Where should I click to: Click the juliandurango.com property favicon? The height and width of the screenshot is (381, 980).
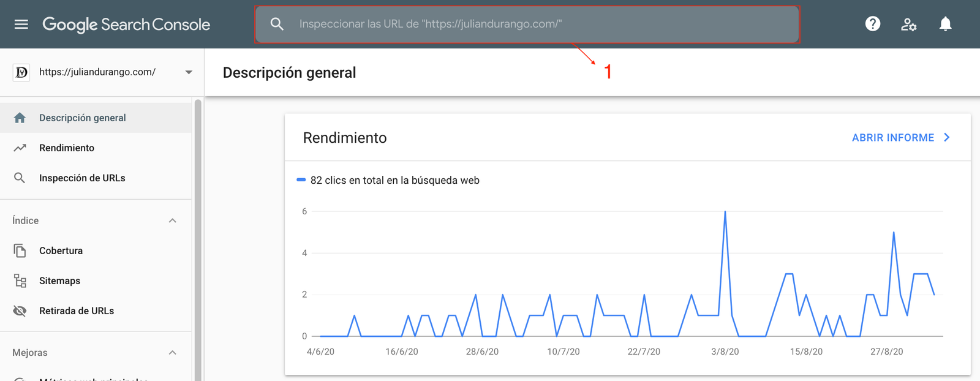21,72
